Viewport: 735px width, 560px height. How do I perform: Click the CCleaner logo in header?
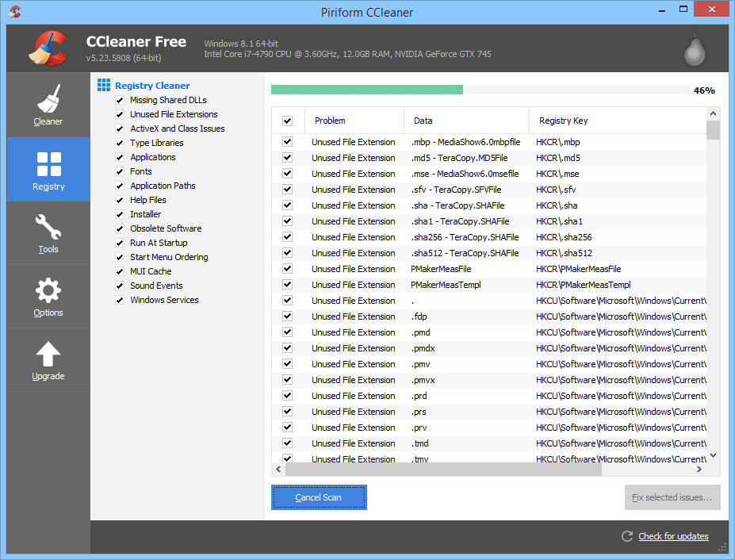(48, 48)
